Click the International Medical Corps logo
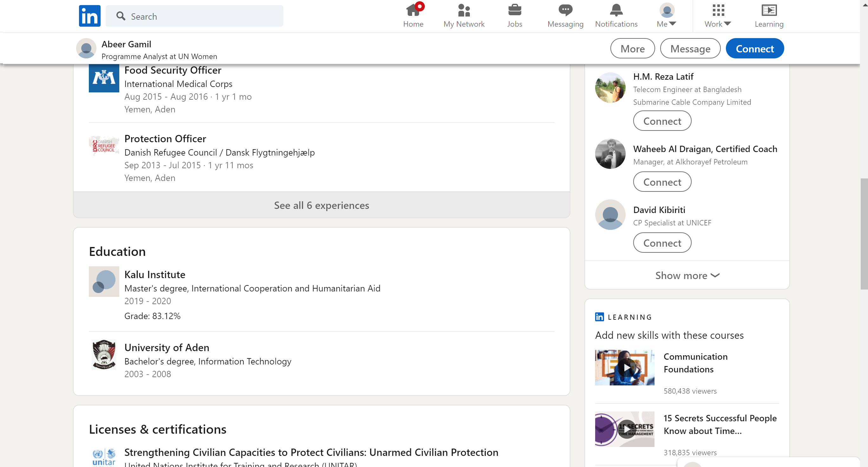This screenshot has width=868, height=467. click(x=104, y=77)
